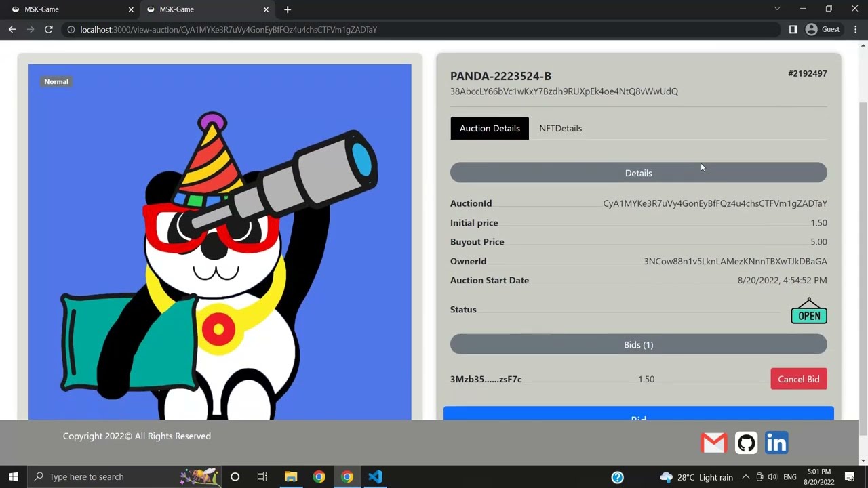The height and width of the screenshot is (488, 868).
Task: Close the active MSK-Game tab
Action: click(x=266, y=9)
